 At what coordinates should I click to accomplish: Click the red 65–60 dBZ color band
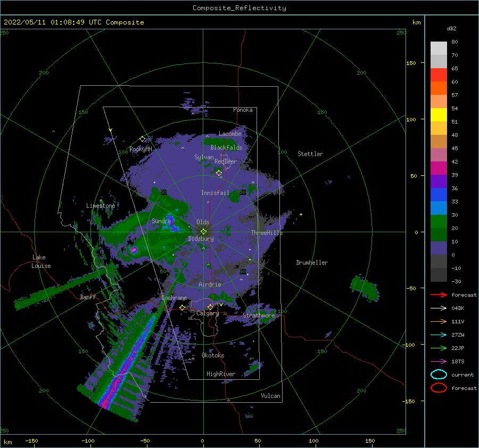point(439,75)
